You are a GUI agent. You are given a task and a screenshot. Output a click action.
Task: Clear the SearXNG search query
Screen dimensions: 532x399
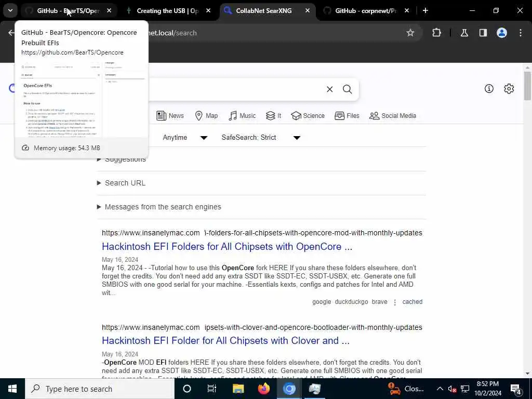[x=329, y=89]
